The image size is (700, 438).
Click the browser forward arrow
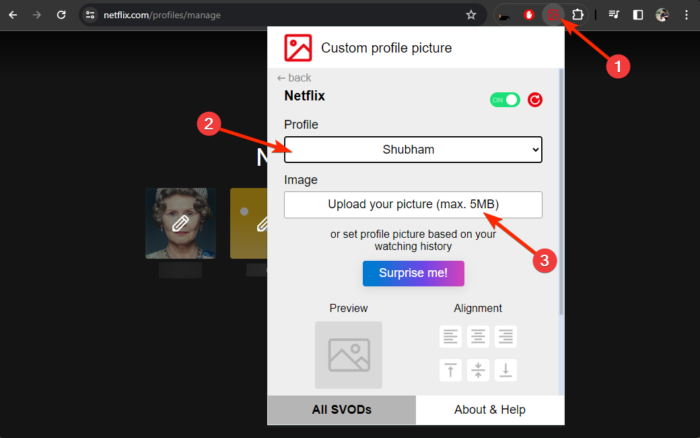pos(37,15)
